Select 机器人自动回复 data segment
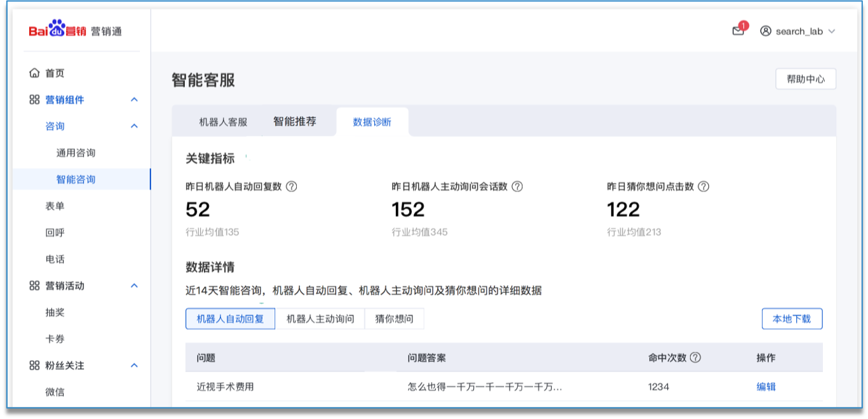Image resolution: width=868 pixels, height=419 pixels. [x=230, y=319]
